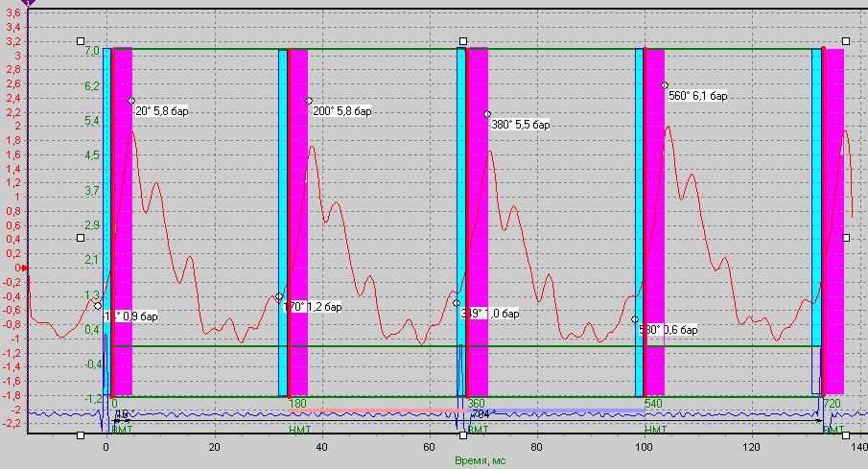Select the bottom-center white selection handle

coord(463,435)
